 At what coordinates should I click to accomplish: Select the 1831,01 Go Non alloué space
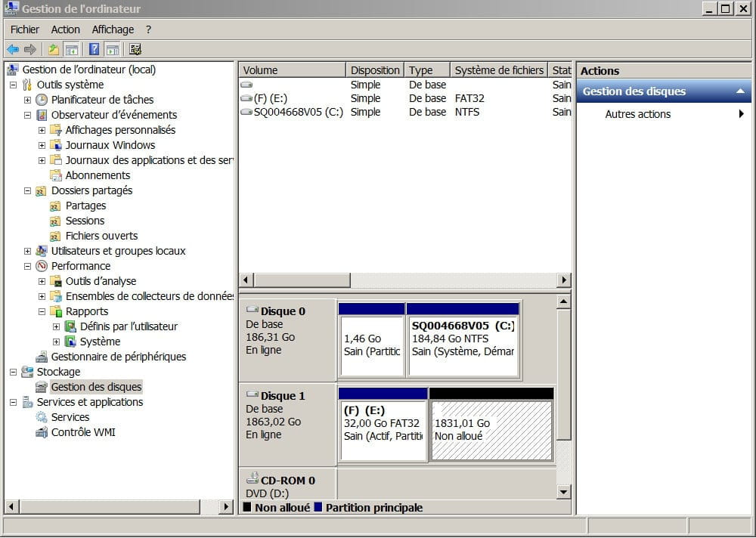click(x=491, y=430)
